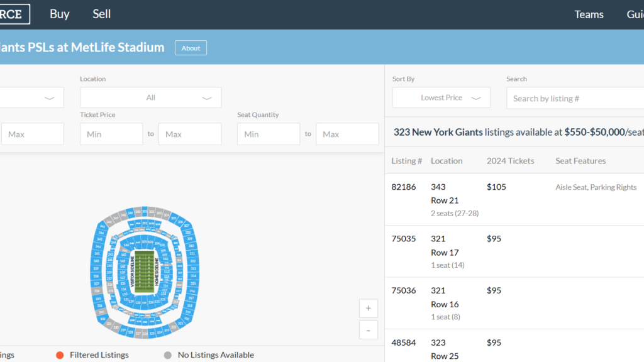Viewport: 644px width, 362px height.
Task: Focus the Seat Quantity Min field
Action: pos(269,134)
